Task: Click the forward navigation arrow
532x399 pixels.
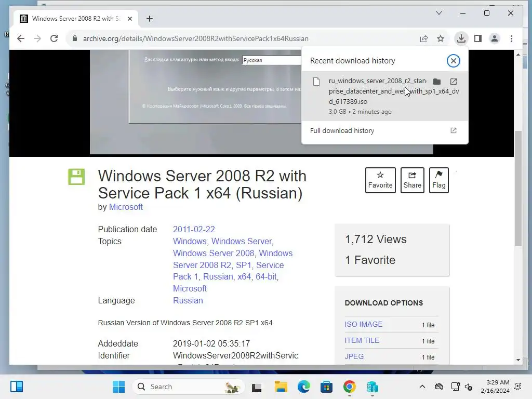Action: [37, 38]
